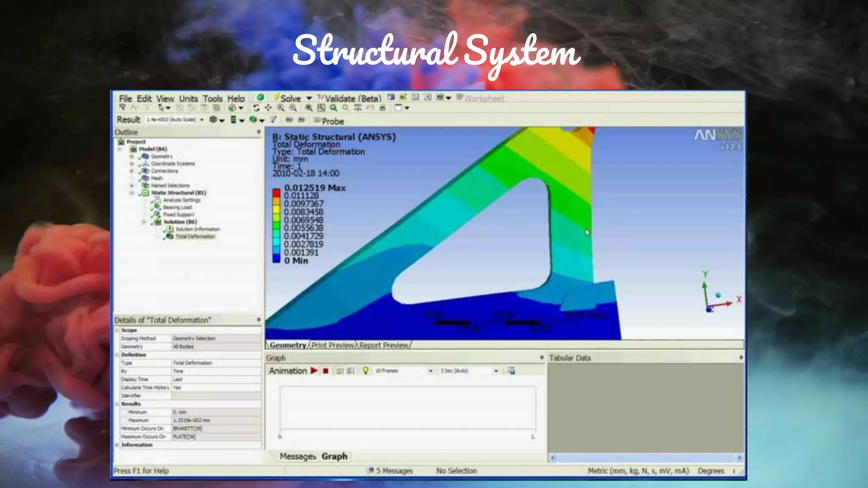Switch to the Print Preview tab
This screenshot has height=488, width=868.
click(x=333, y=345)
